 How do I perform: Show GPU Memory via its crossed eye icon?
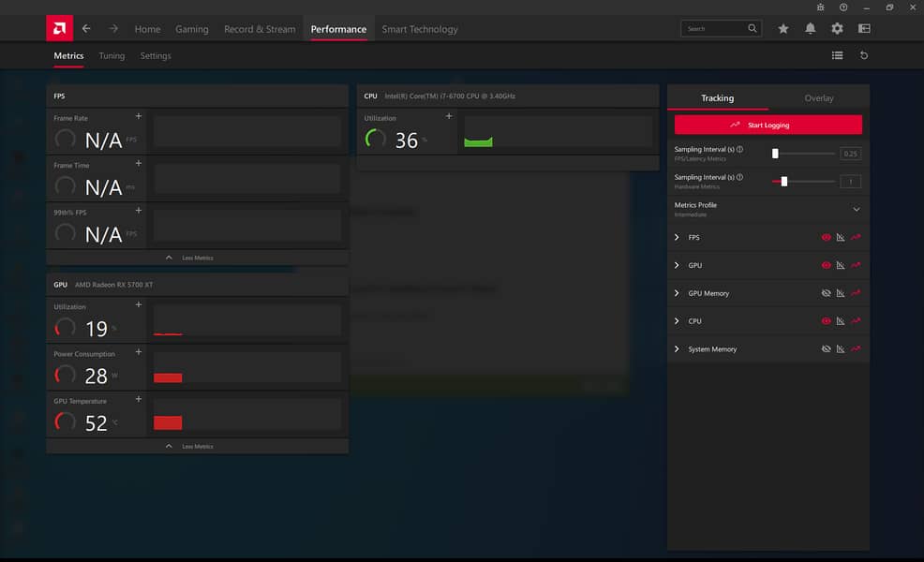click(827, 293)
